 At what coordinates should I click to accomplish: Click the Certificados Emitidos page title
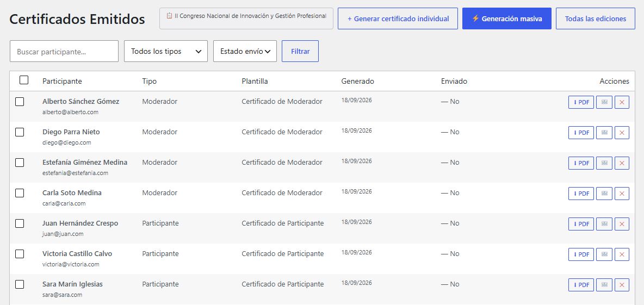[x=77, y=19]
